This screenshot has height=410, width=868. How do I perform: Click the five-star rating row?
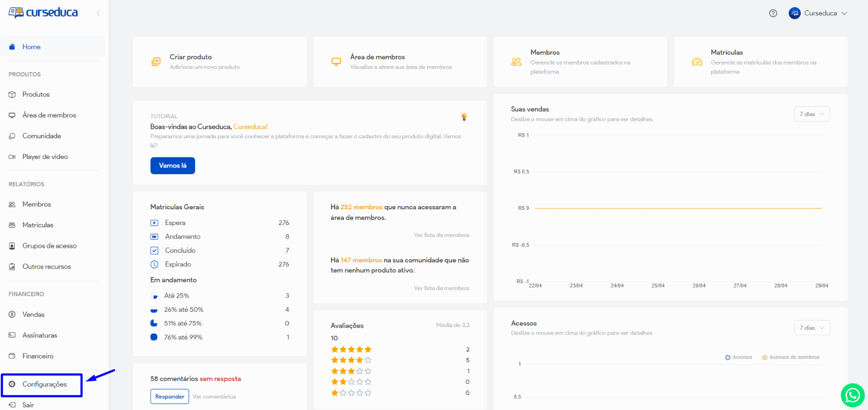coord(351,349)
